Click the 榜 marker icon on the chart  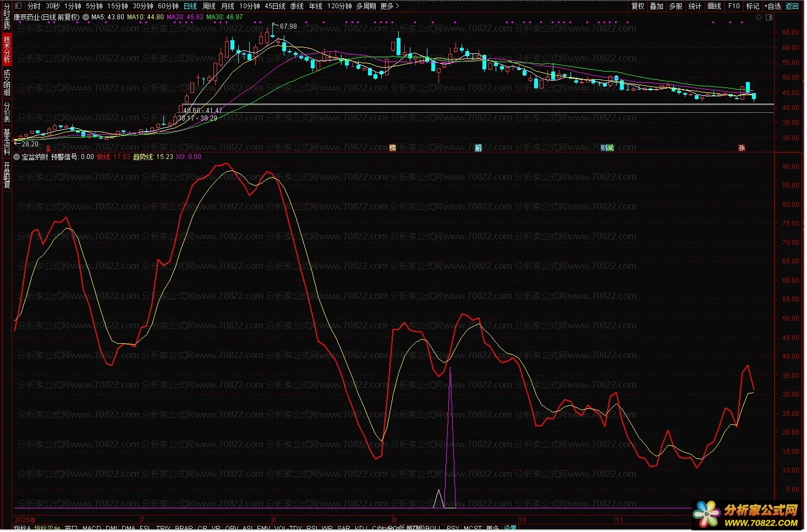(x=392, y=147)
